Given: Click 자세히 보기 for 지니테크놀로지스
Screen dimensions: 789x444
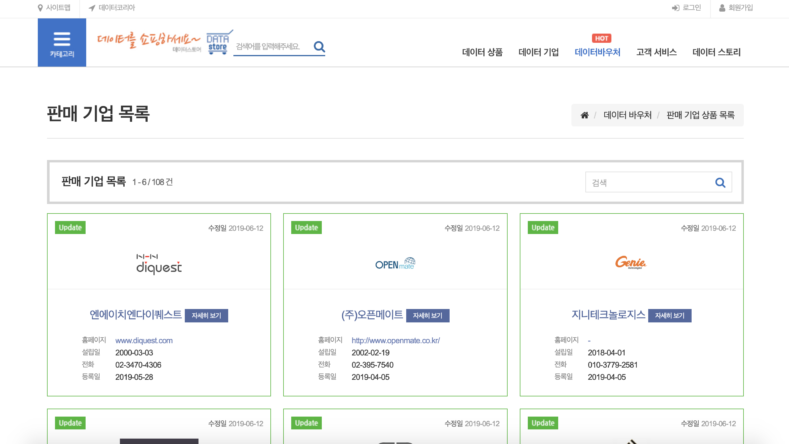Looking at the screenshot, I should (x=670, y=315).
